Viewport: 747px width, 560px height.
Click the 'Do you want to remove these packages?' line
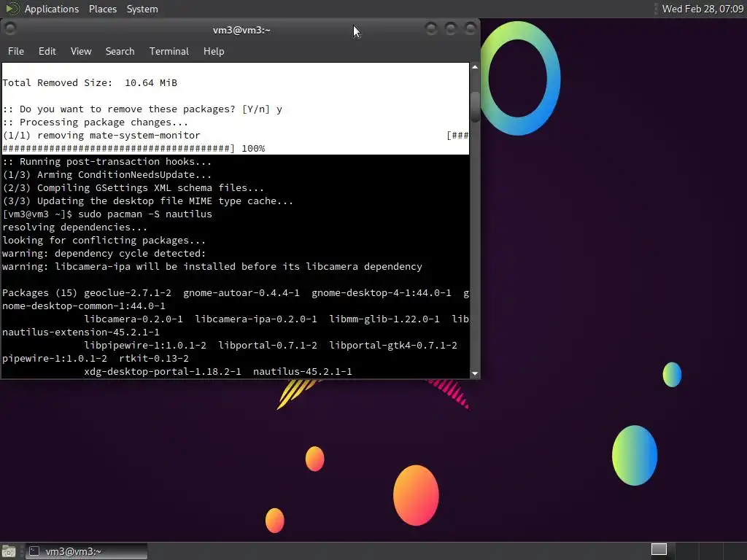click(142, 109)
